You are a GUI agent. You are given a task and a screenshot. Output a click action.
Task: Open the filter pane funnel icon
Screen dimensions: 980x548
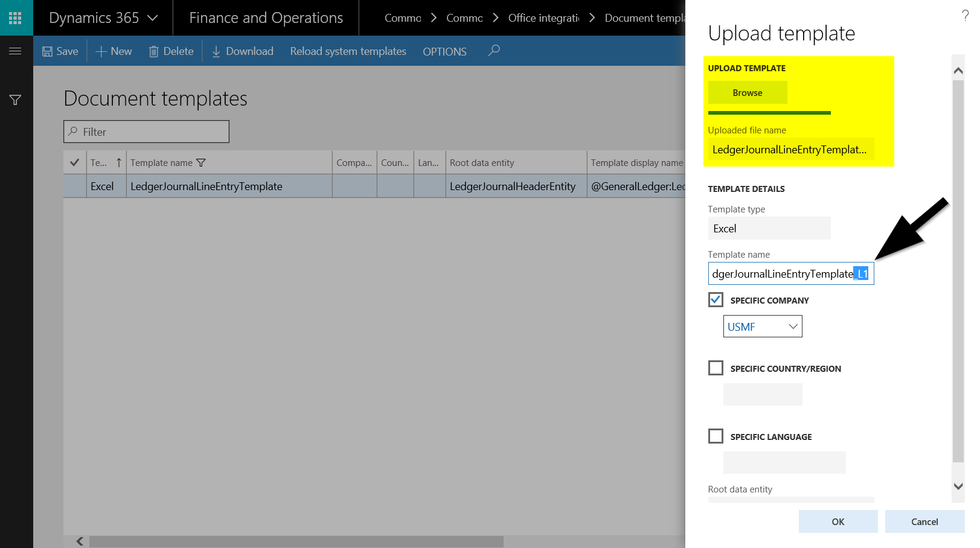(16, 100)
